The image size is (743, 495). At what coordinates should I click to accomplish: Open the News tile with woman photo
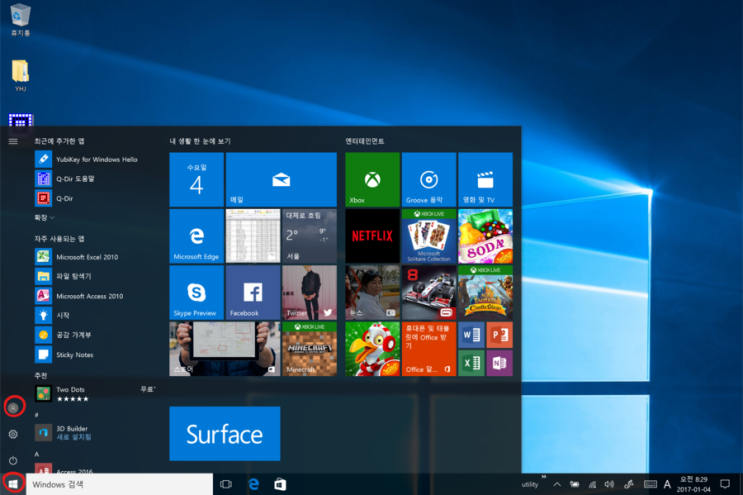click(x=372, y=292)
